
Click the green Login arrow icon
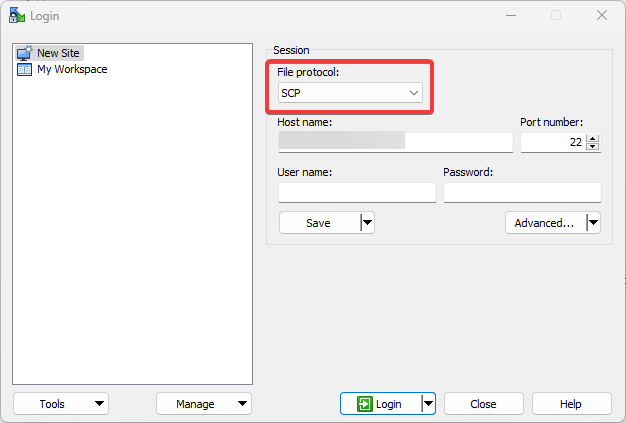click(x=365, y=404)
